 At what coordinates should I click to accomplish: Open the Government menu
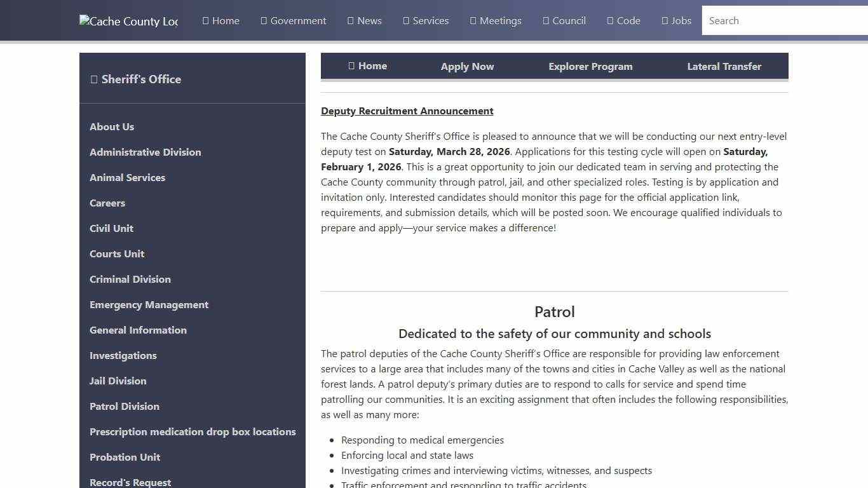(x=293, y=20)
